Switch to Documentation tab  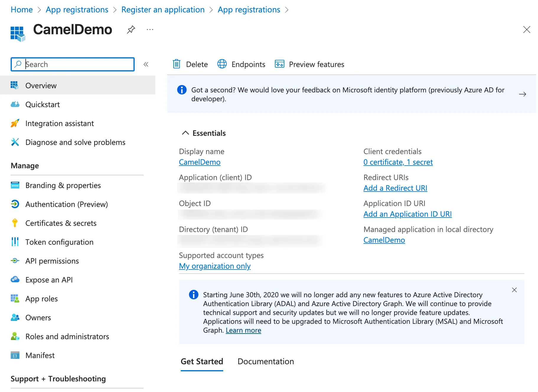pyautogui.click(x=266, y=362)
